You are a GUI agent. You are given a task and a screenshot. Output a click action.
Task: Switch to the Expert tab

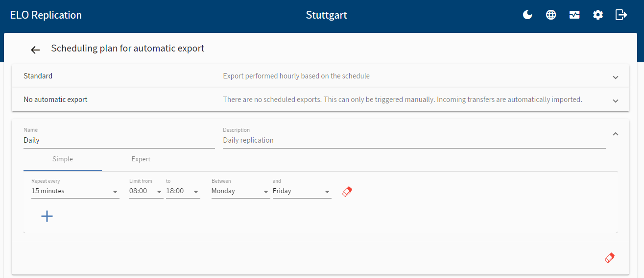(141, 159)
